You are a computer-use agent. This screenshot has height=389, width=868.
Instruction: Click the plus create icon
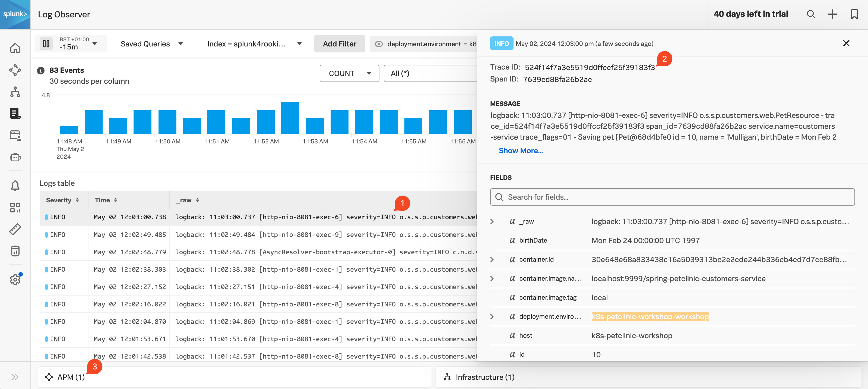pyautogui.click(x=833, y=14)
